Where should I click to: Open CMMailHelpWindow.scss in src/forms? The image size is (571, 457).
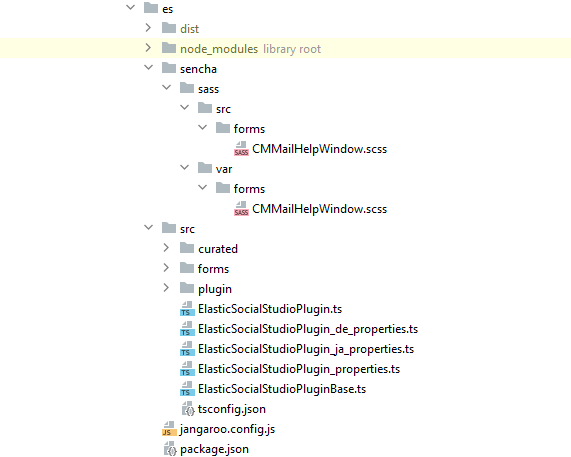pos(319,149)
